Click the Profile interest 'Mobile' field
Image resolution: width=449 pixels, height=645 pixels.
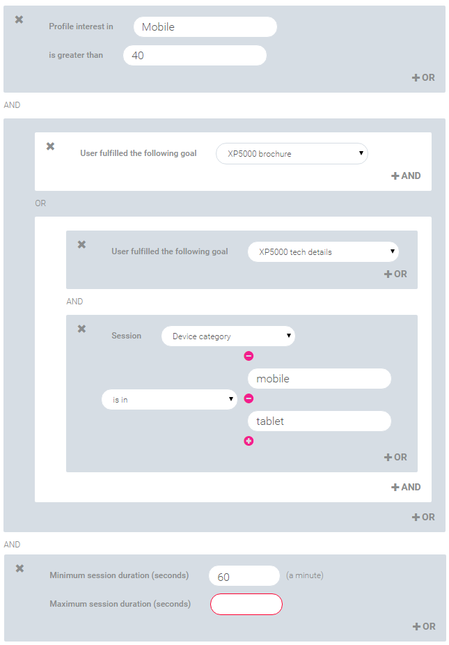tap(205, 27)
